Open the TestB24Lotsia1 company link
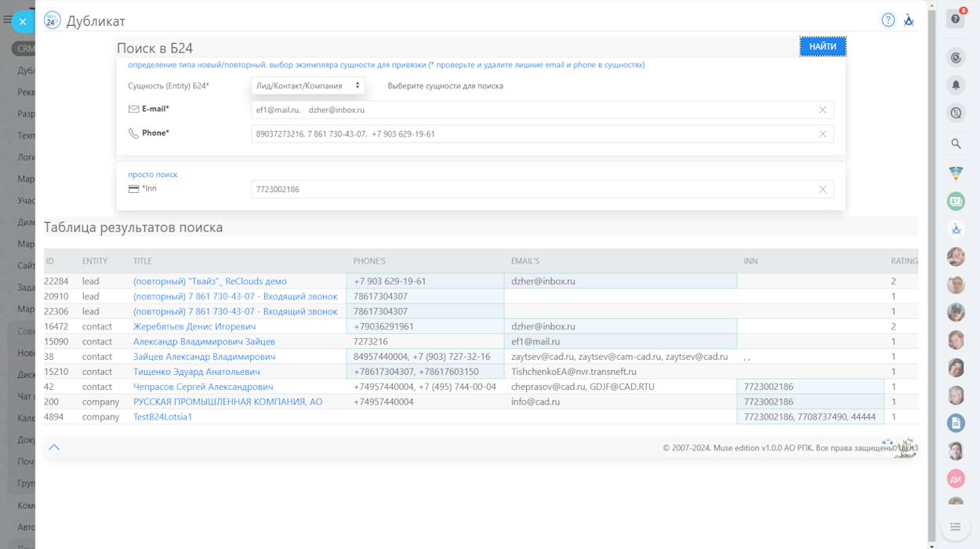This screenshot has height=549, width=980. [162, 416]
